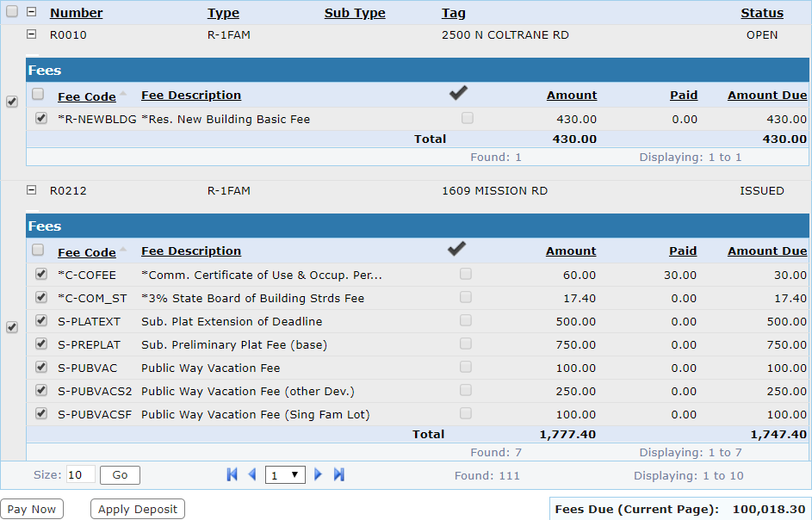Jump to last page of results
The image size is (812, 520).
click(x=338, y=474)
